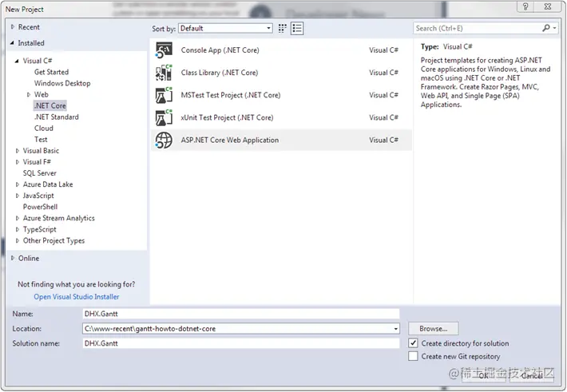Select the Cloud category
Viewport: 567px width, 392px height.
point(44,128)
